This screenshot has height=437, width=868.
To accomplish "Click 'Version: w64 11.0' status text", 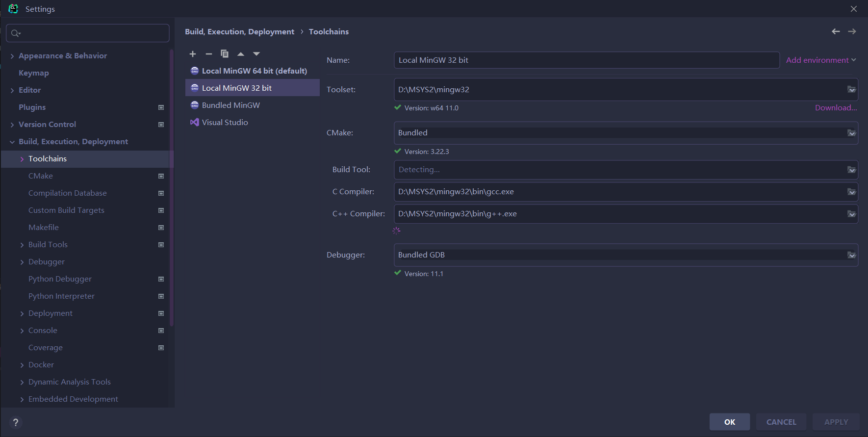I will pos(432,108).
